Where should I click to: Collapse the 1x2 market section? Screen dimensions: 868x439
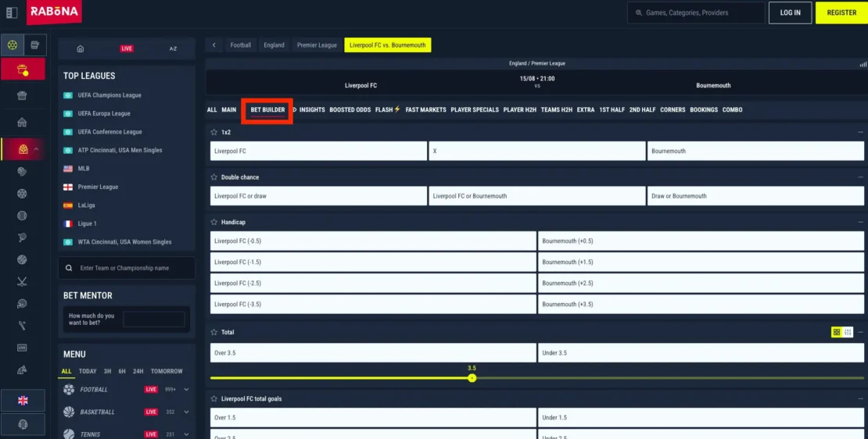(x=860, y=133)
